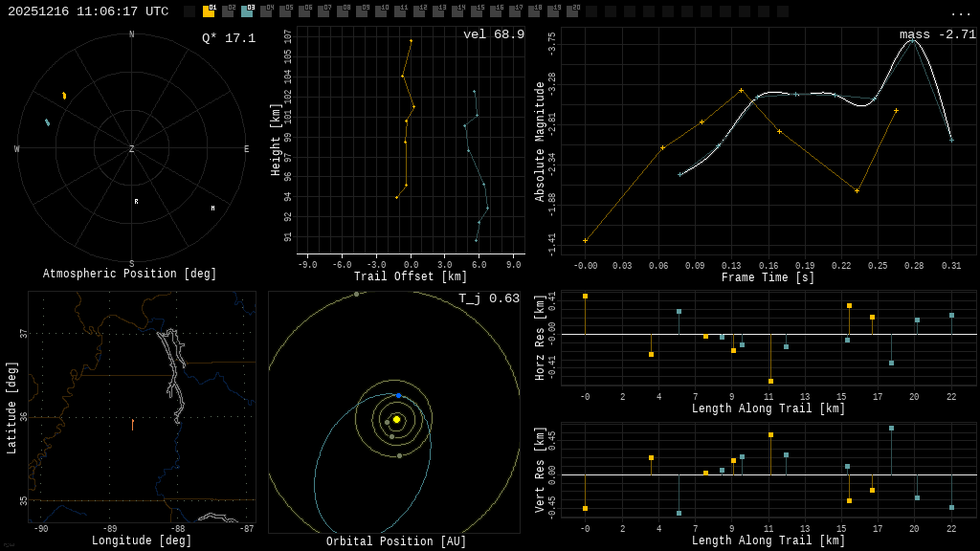Viewport: 980px width, 551px height.
Task: Click the red meteor track on map
Action: pos(132,424)
